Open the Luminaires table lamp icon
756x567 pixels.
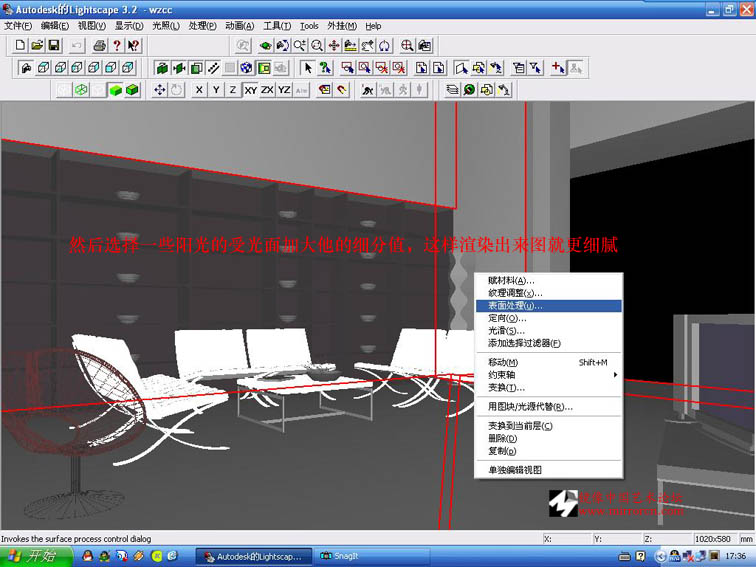click(x=504, y=90)
